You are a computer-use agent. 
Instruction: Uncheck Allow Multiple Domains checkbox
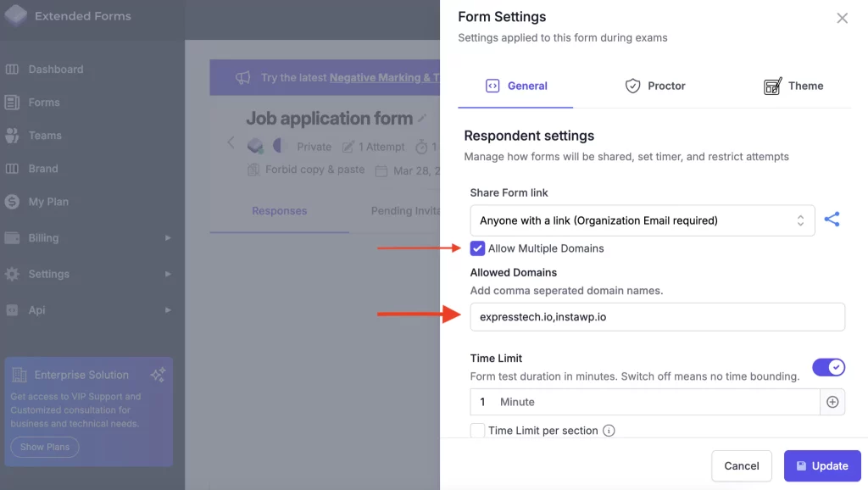coord(478,248)
